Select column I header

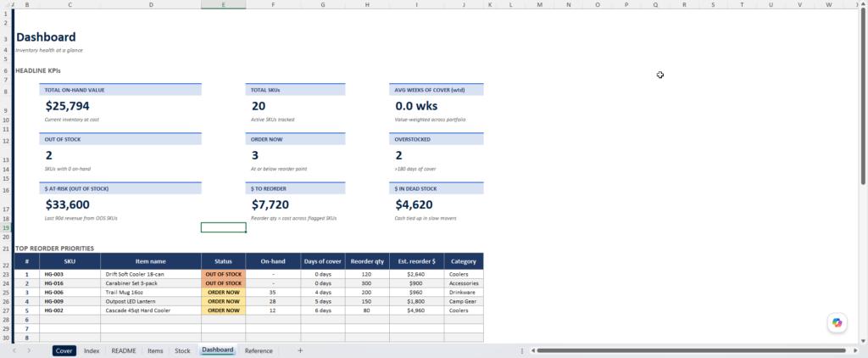coord(416,4)
